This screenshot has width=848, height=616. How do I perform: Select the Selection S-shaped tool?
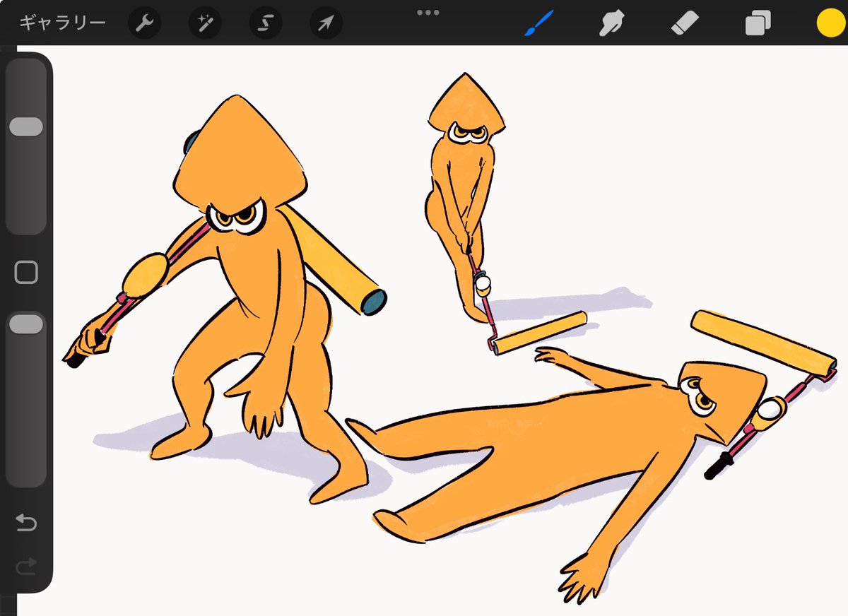tap(266, 24)
